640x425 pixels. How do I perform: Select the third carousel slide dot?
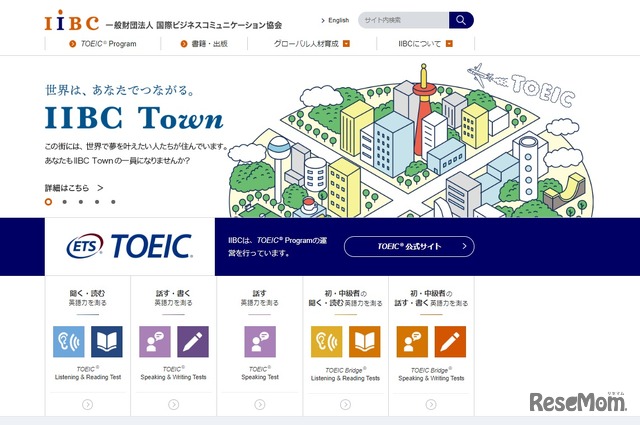pyautogui.click(x=81, y=202)
